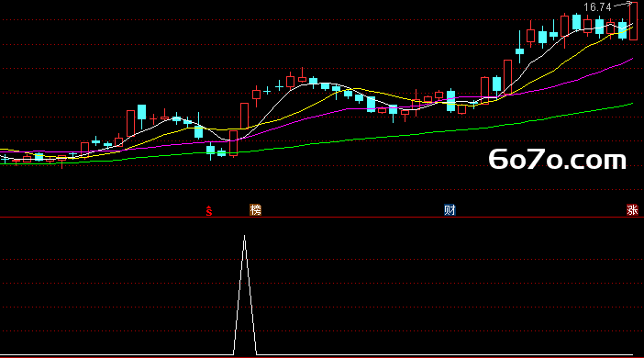Viewport: 644px width, 358px height.
Task: Select the tall red candle above 榜 marker
Action: [244, 116]
